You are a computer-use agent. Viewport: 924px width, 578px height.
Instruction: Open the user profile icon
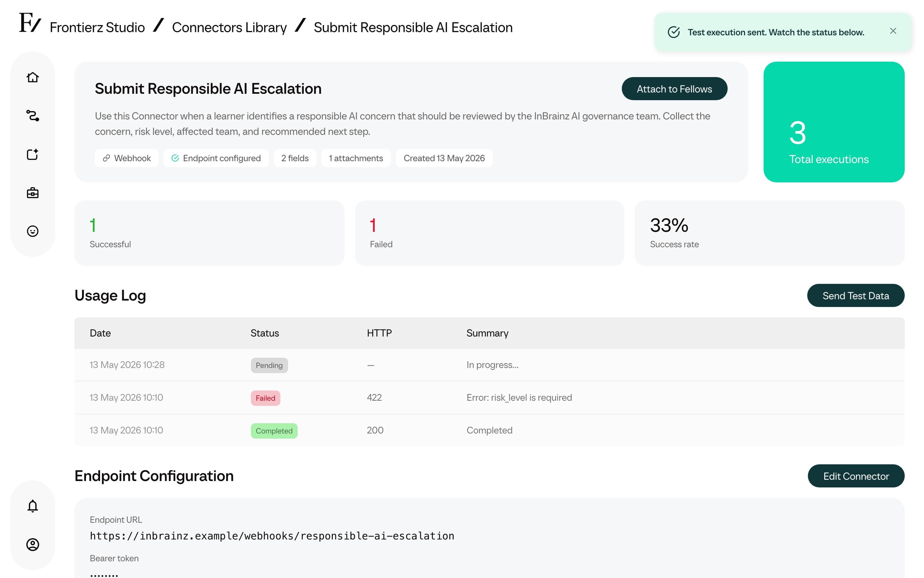pos(32,544)
